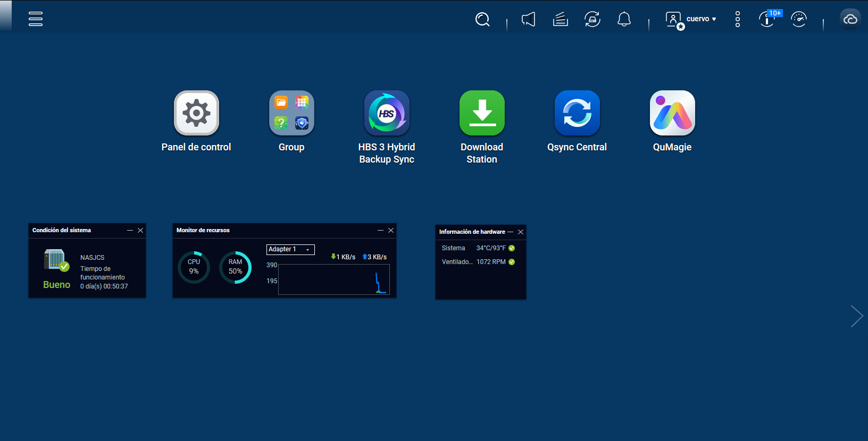Open the main hamburger menu

(x=36, y=19)
